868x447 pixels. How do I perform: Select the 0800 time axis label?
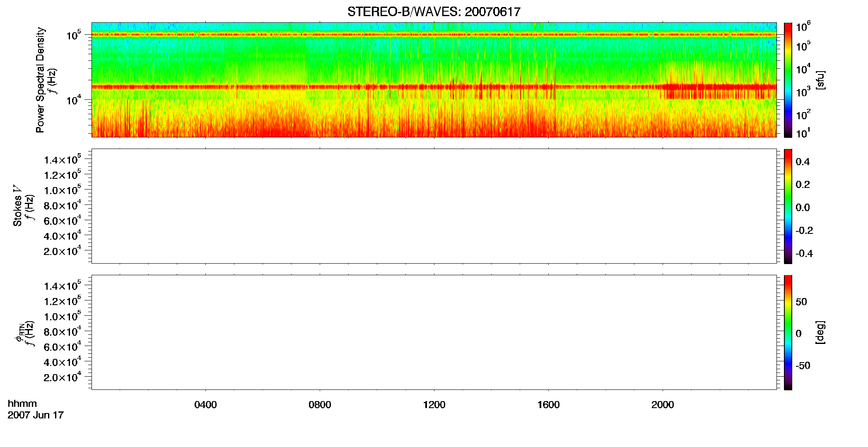(320, 405)
